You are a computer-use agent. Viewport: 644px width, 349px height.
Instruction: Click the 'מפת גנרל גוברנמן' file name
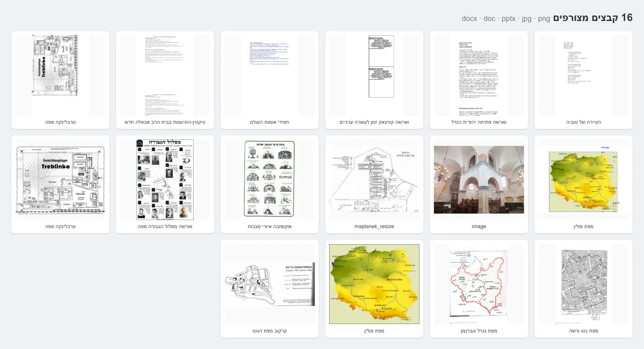479,331
